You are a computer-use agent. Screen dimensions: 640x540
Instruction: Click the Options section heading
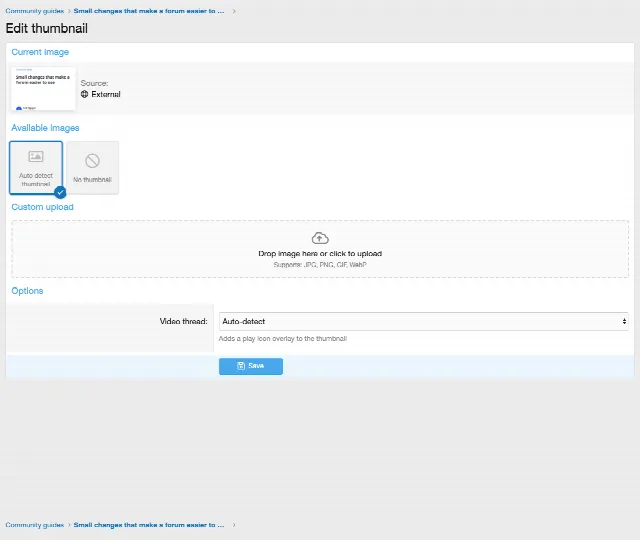pyautogui.click(x=27, y=291)
